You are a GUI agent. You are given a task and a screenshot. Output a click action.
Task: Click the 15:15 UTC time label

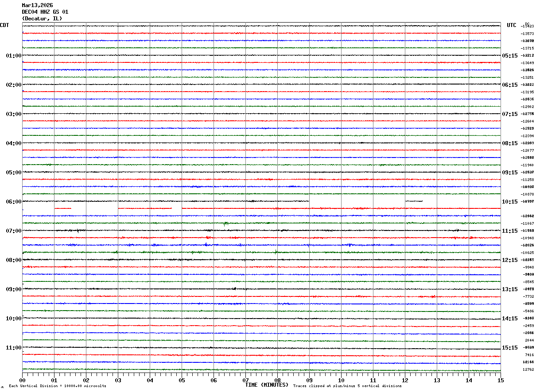[x=510, y=348]
